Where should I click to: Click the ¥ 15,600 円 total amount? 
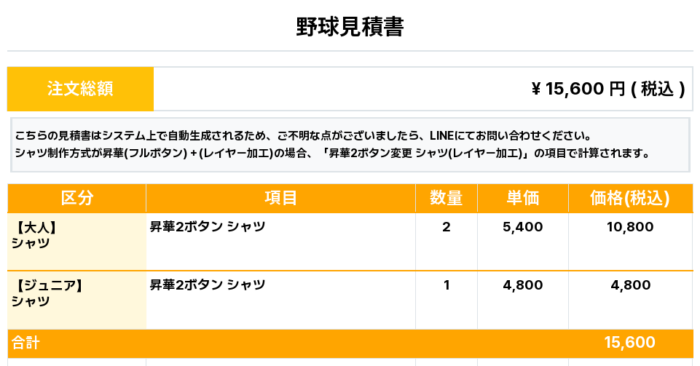[608, 89]
